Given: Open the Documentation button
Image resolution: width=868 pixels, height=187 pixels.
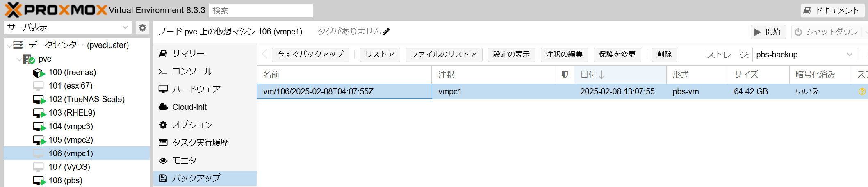Looking at the screenshot, I should point(832,10).
